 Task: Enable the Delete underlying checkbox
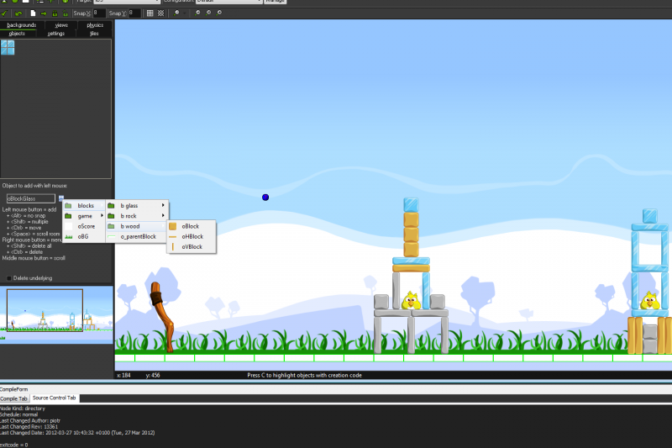pos(10,277)
